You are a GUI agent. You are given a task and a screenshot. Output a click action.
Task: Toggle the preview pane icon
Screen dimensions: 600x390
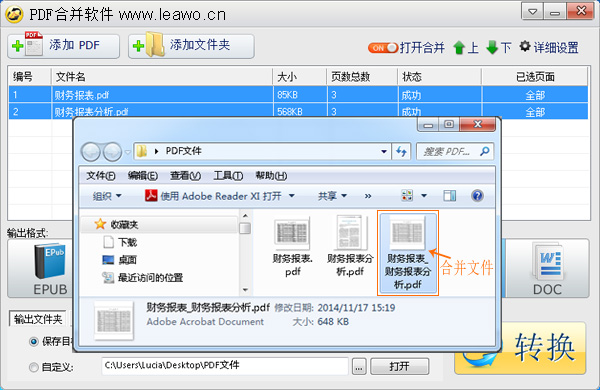[450, 196]
